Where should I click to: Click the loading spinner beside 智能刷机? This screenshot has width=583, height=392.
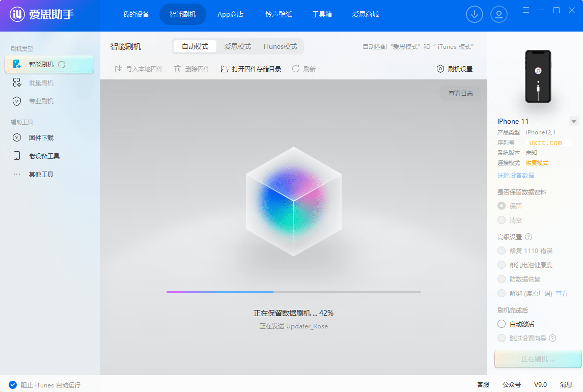[62, 65]
